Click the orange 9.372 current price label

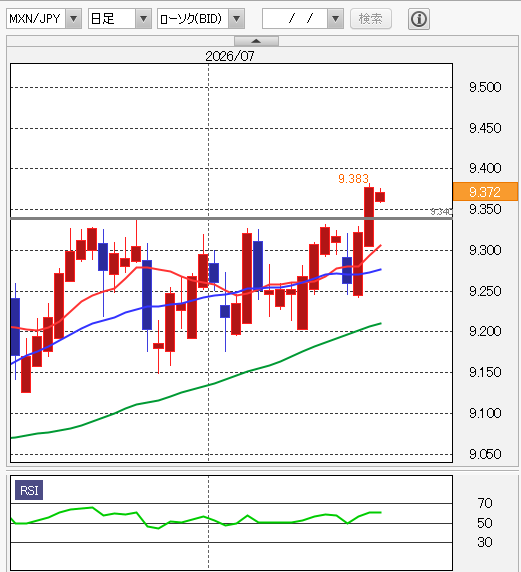(x=485, y=192)
